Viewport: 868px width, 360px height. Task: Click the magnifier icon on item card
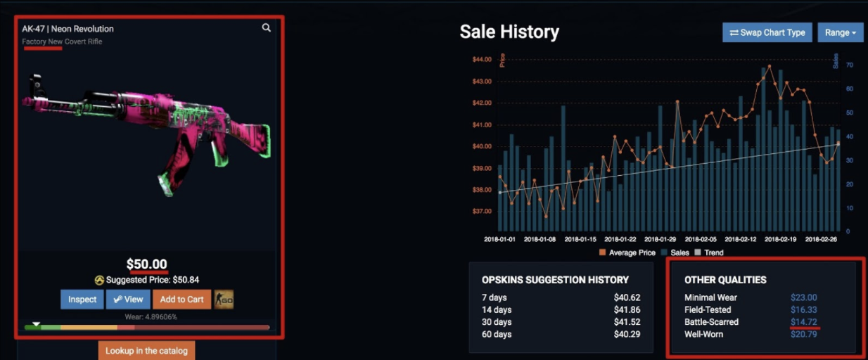[x=267, y=28]
